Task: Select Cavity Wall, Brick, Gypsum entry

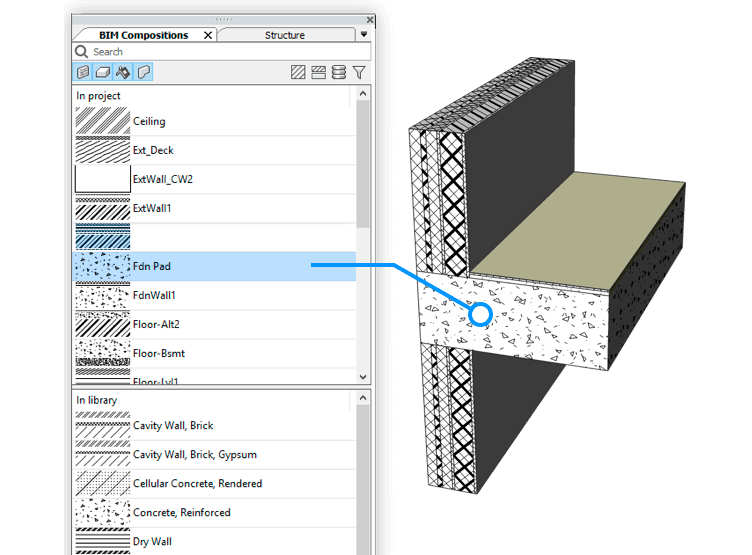Action: (214, 454)
